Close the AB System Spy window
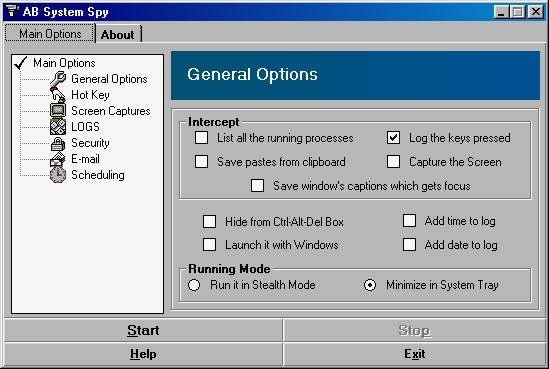Image resolution: width=549 pixels, height=369 pixels. coord(535,12)
